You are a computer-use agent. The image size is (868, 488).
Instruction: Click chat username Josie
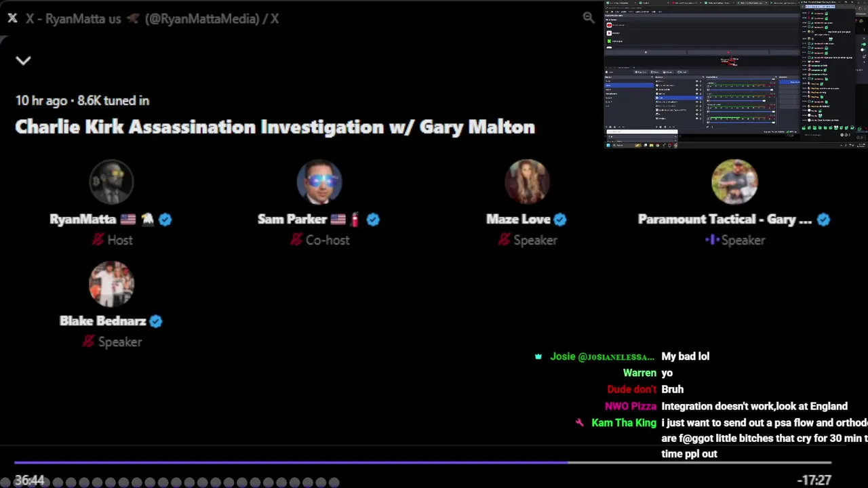pos(602,357)
